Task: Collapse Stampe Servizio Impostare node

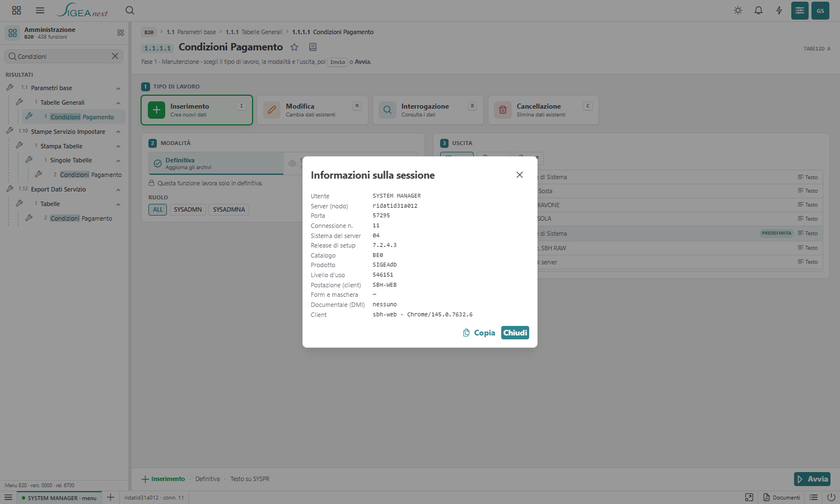Action: [118, 132]
